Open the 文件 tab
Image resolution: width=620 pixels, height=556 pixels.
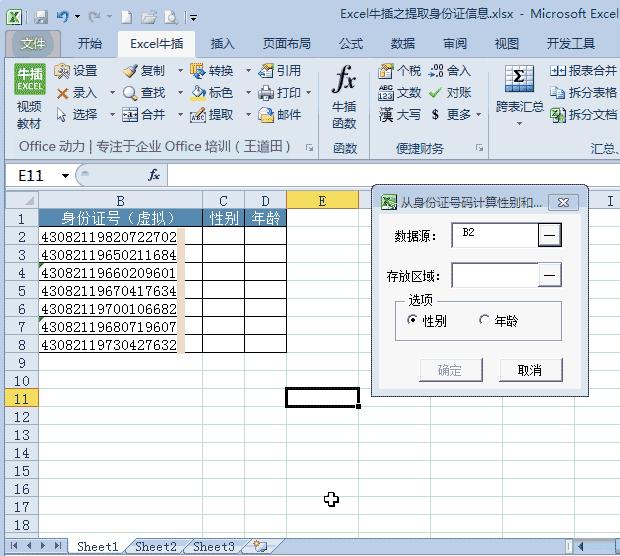click(x=33, y=43)
